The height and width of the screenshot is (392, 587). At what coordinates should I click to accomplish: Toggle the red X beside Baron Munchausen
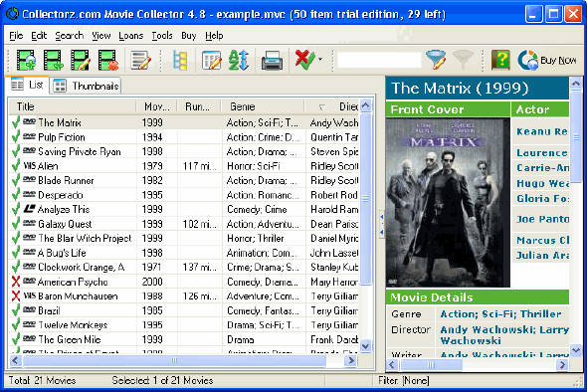point(16,295)
